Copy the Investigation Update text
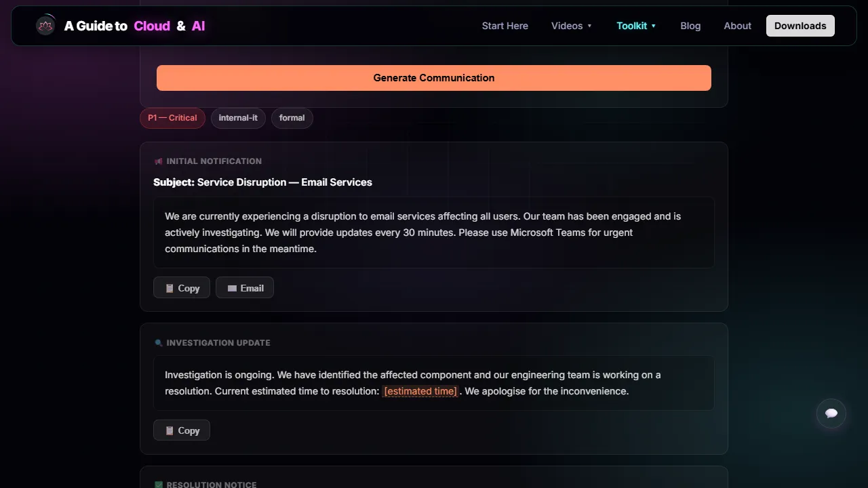The width and height of the screenshot is (868, 488). click(182, 430)
